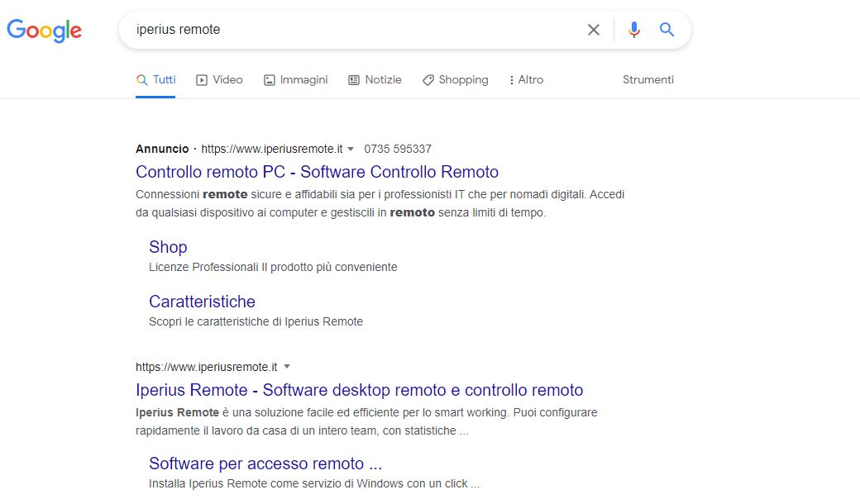Open the Notizie results tab
The height and width of the screenshot is (504, 860).
tap(375, 80)
